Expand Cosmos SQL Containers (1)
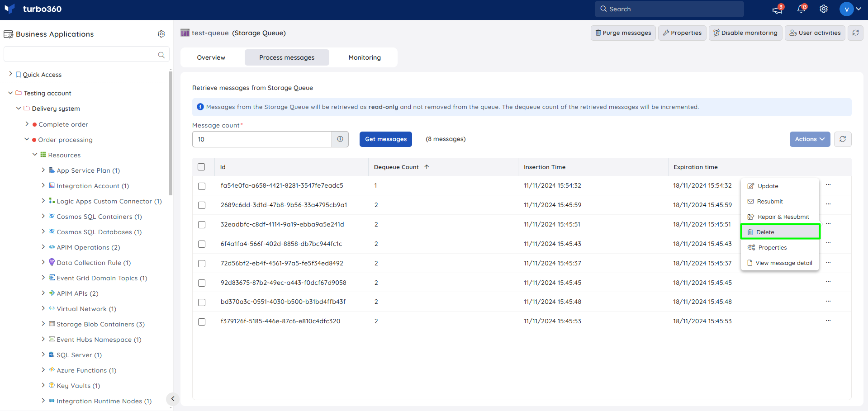 (43, 216)
